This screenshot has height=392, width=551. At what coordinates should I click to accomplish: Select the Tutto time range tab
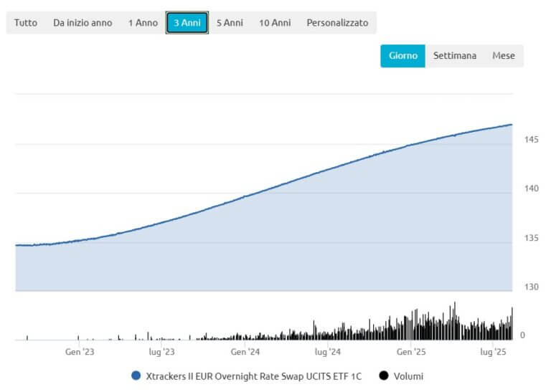point(26,23)
